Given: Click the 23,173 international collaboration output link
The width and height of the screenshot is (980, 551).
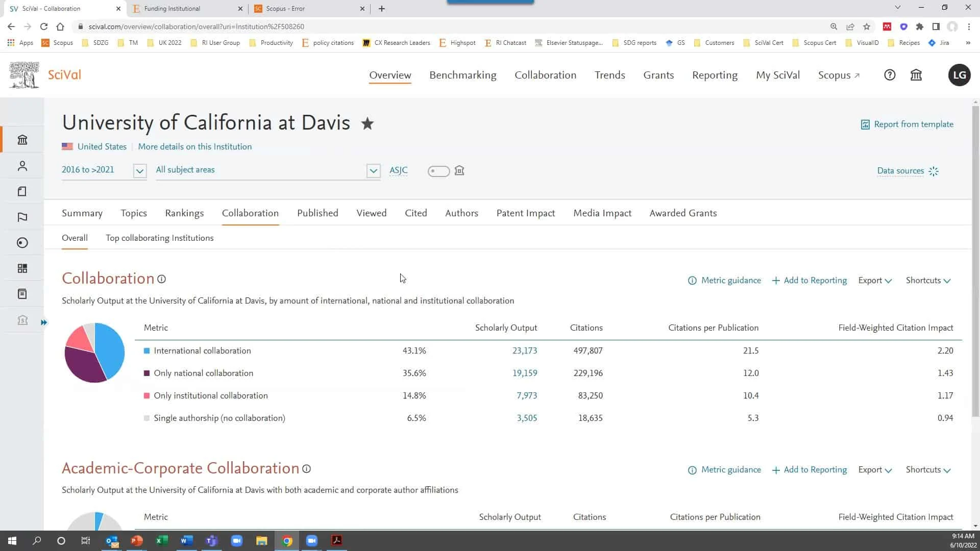Looking at the screenshot, I should 524,350.
